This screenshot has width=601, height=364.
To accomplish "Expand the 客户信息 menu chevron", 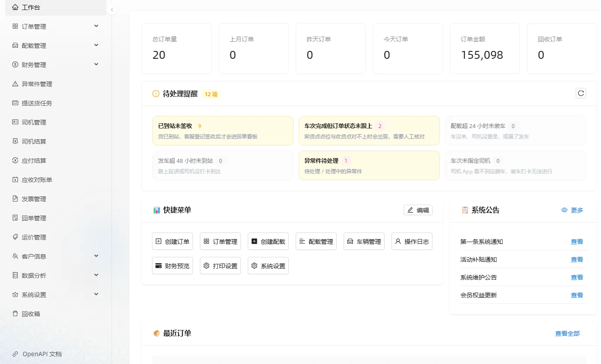I will point(96,256).
